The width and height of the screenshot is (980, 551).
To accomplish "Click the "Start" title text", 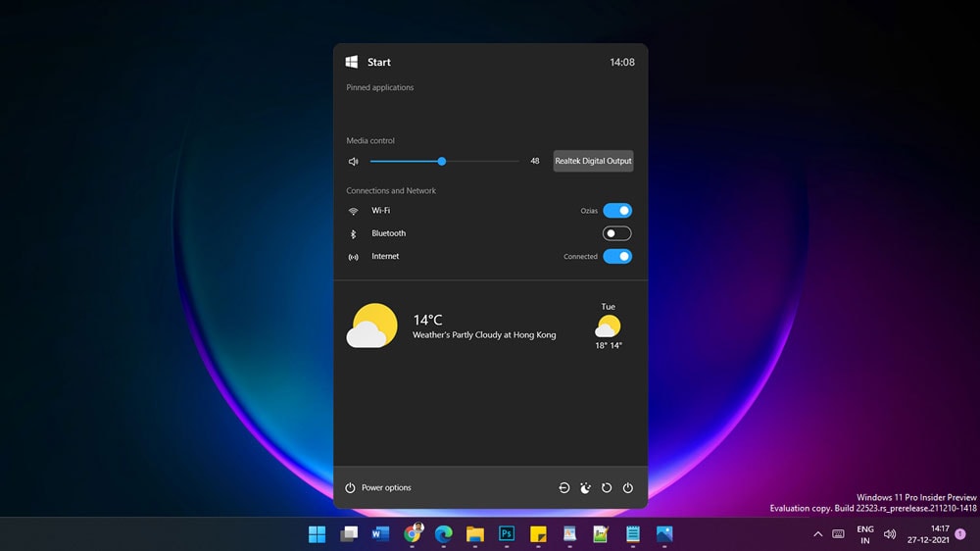I will 378,62.
